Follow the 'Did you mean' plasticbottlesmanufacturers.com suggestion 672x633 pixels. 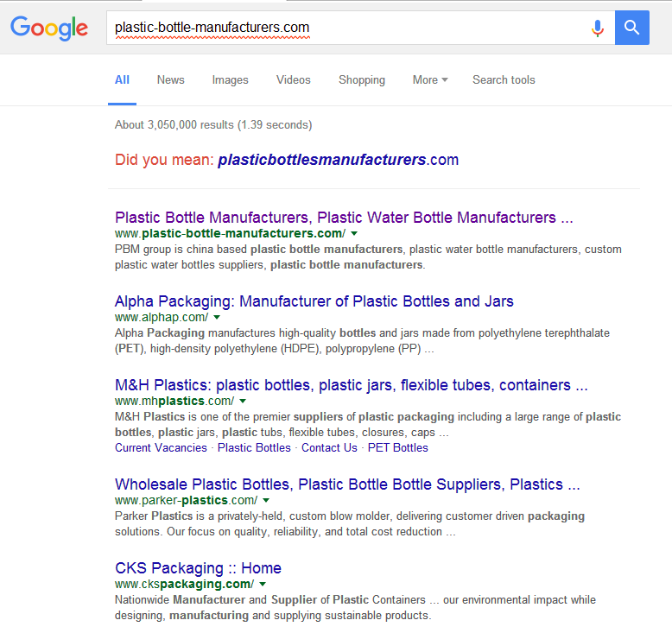338,160
